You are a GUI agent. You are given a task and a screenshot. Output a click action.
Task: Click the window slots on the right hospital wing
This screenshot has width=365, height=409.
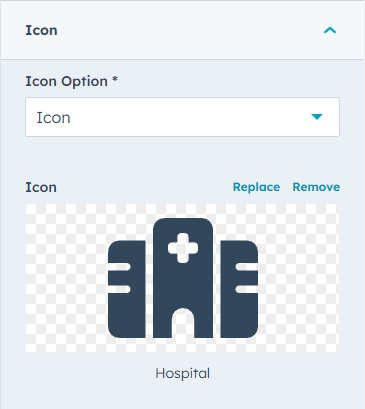[x=247, y=278]
